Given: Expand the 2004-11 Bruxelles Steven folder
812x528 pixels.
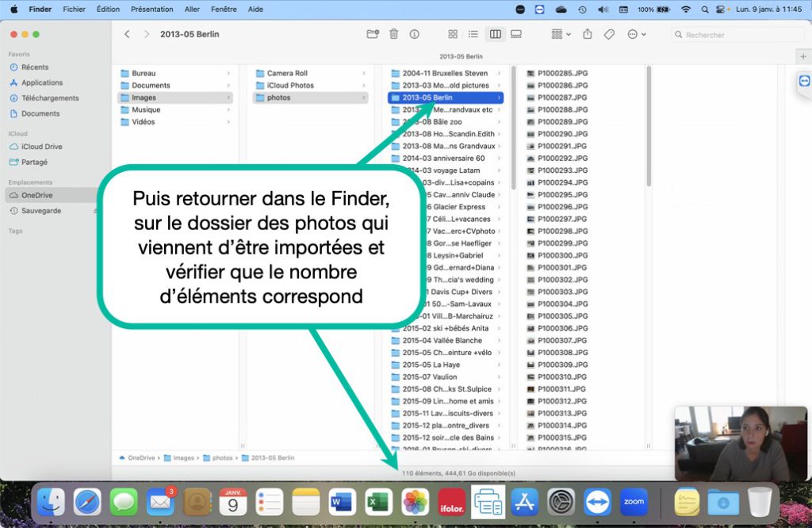Looking at the screenshot, I should (445, 73).
